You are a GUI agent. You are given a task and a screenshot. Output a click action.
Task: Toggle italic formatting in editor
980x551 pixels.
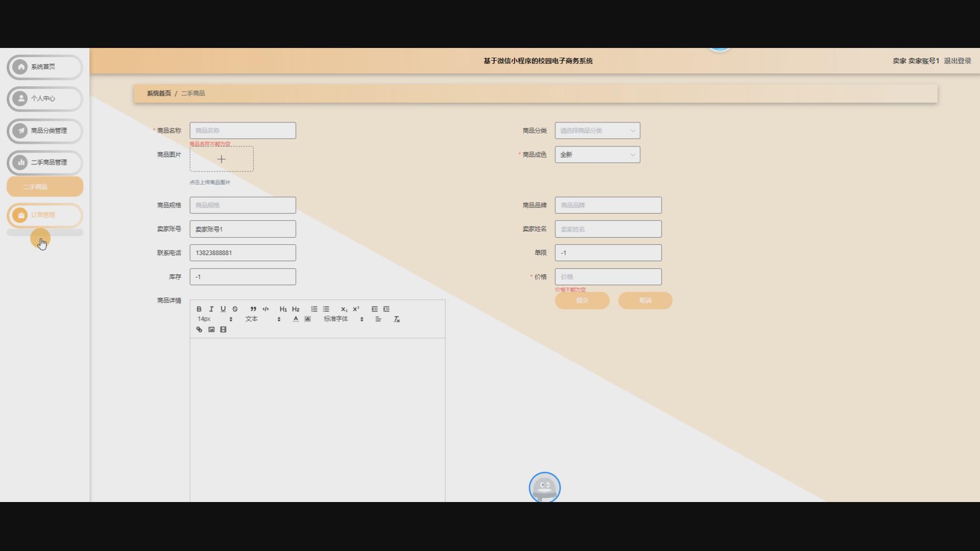pyautogui.click(x=211, y=309)
